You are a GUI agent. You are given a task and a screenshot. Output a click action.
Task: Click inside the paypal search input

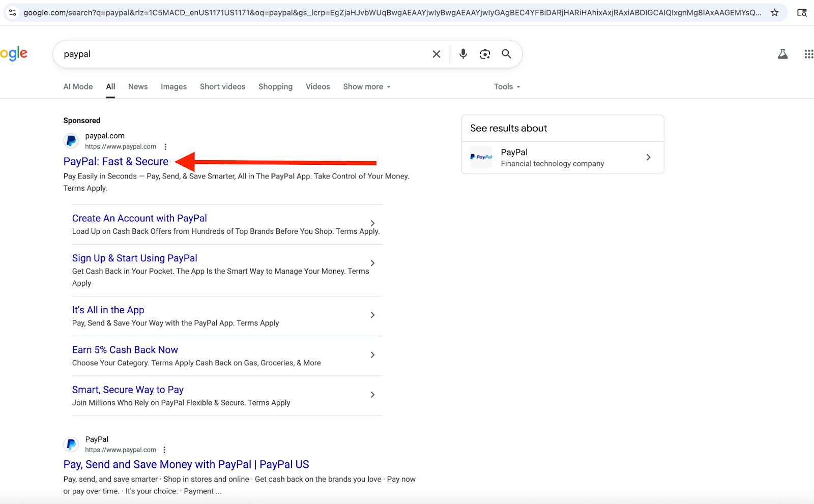pyautogui.click(x=244, y=54)
